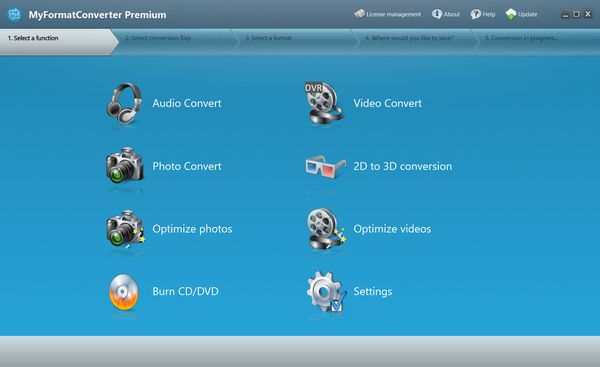The width and height of the screenshot is (600, 367).
Task: Click the DVR film reel icon
Action: [324, 103]
